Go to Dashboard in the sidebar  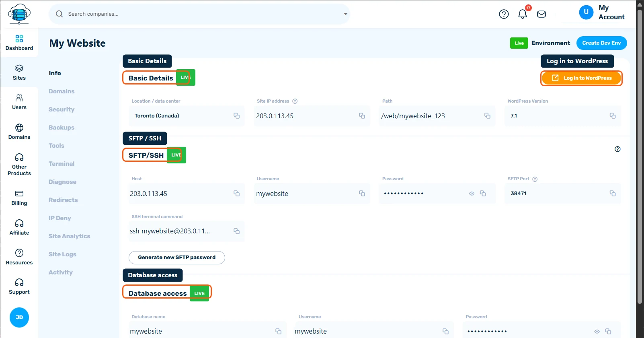coord(19,43)
